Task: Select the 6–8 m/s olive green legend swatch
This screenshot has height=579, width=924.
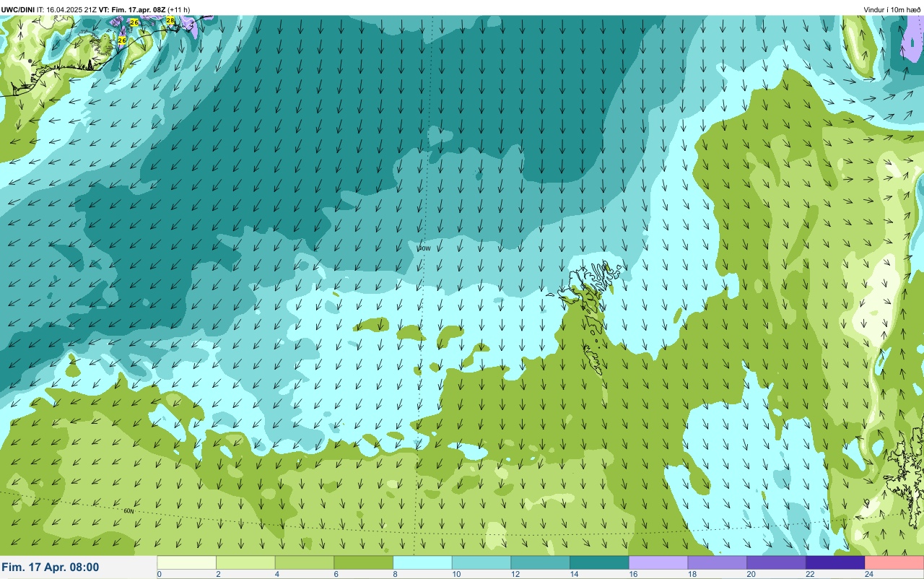Action: click(x=364, y=562)
